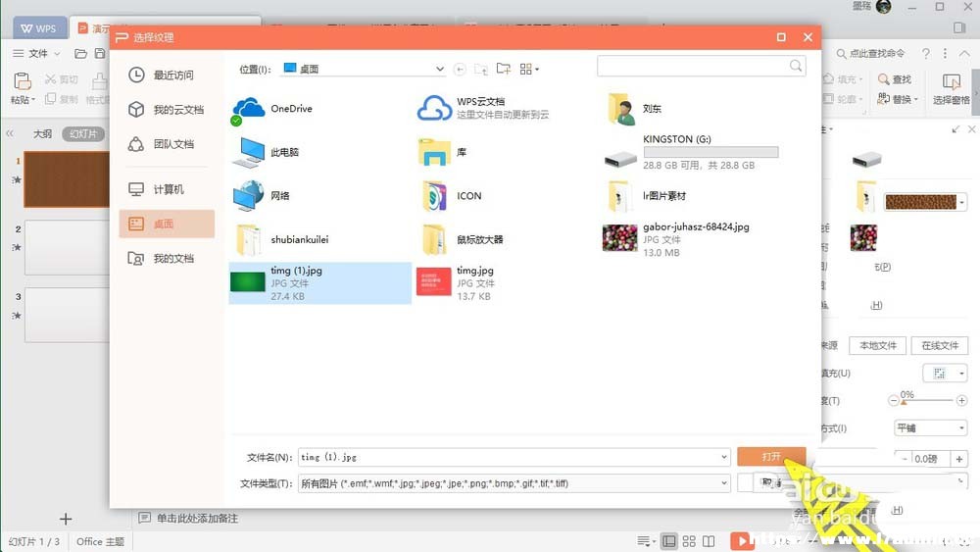Click 复制 in the WPS ribbon
Viewport: 980px width, 552px height.
pos(61,99)
